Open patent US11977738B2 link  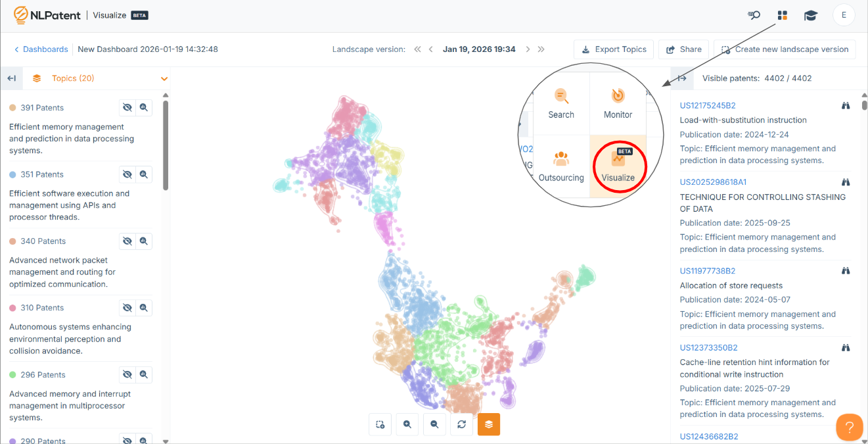coord(708,270)
